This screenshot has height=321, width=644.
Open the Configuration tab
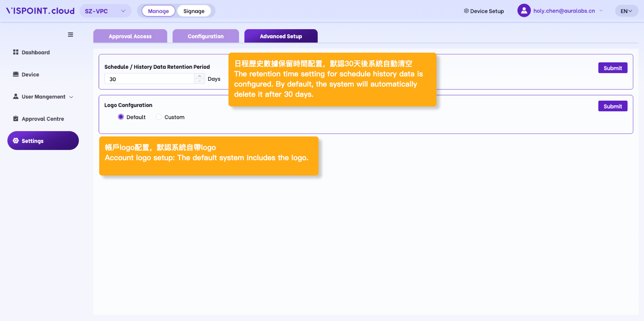(206, 36)
